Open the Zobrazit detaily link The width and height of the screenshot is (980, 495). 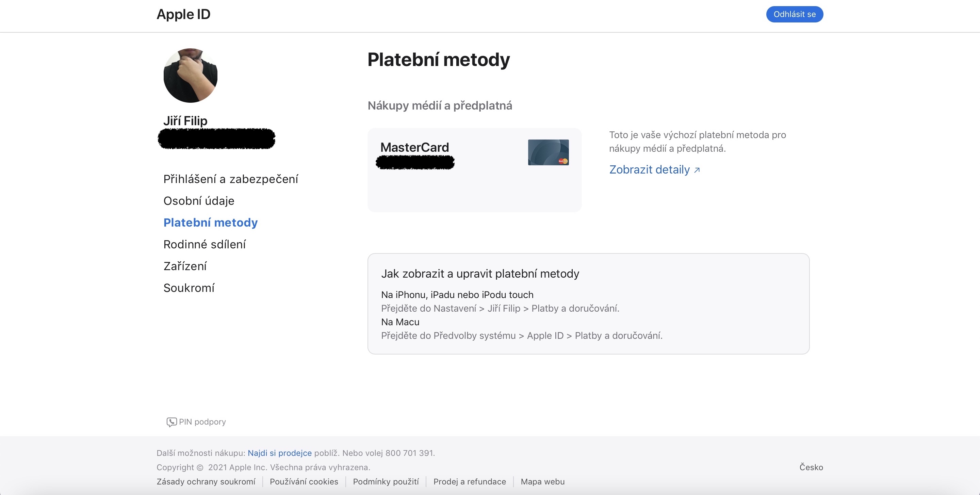[x=649, y=170]
